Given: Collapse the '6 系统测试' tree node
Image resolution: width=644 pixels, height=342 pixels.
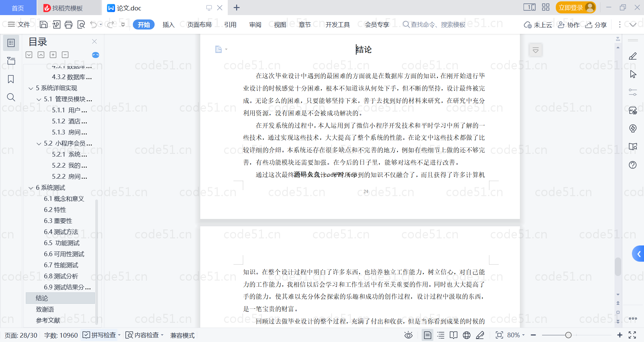Looking at the screenshot, I should pos(31,188).
